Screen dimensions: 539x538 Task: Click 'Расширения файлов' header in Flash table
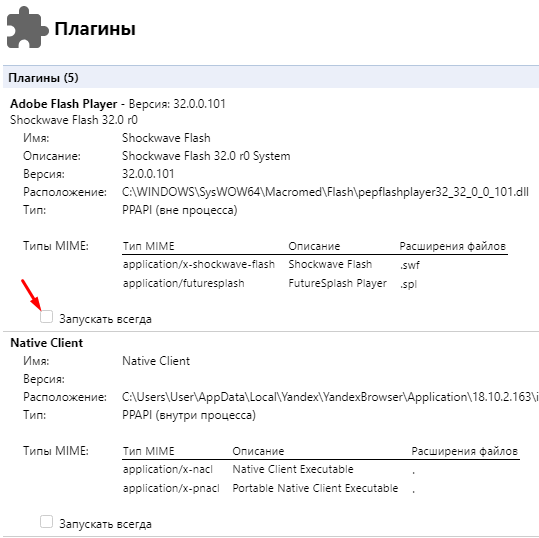[452, 246]
